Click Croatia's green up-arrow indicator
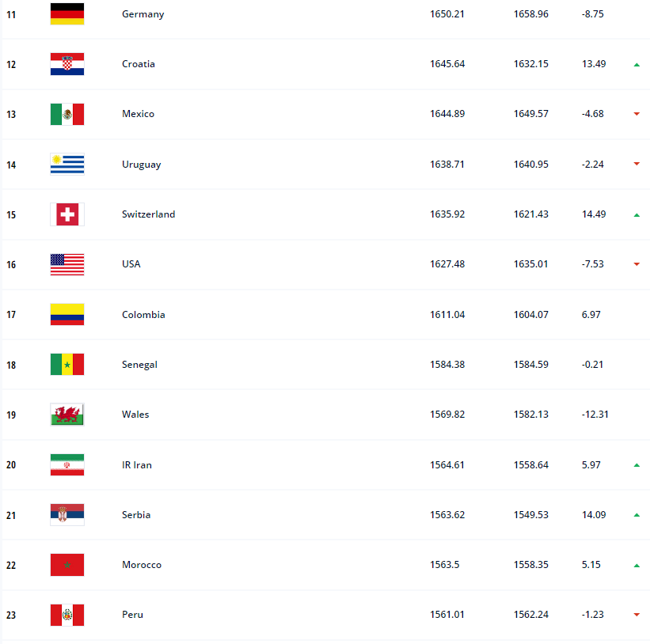 tap(636, 64)
